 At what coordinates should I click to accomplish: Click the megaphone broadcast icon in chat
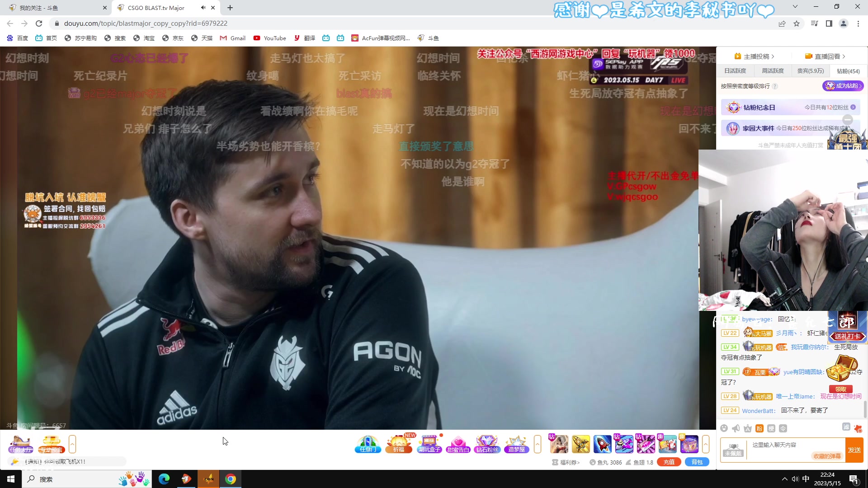736,428
